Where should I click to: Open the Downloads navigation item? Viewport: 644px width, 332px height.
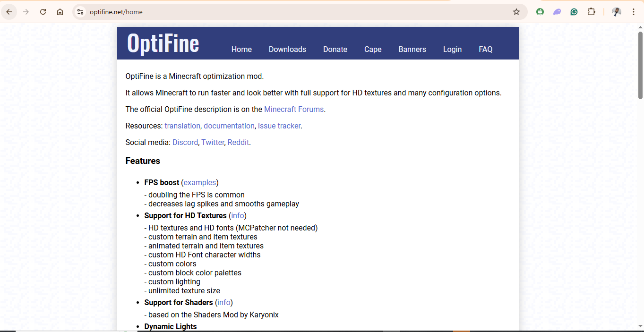287,49
